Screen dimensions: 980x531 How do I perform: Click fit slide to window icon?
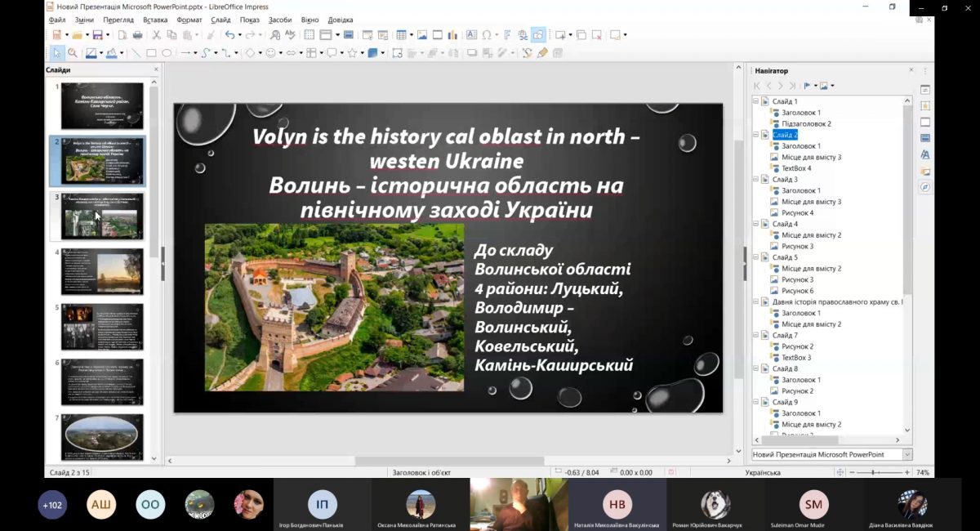point(840,473)
